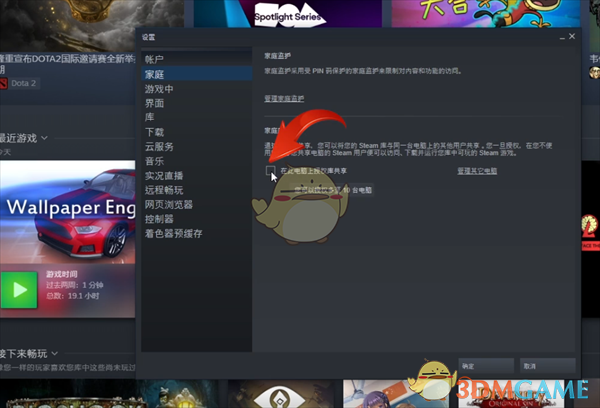Open the Spotlight Series banner

[x=288, y=13]
